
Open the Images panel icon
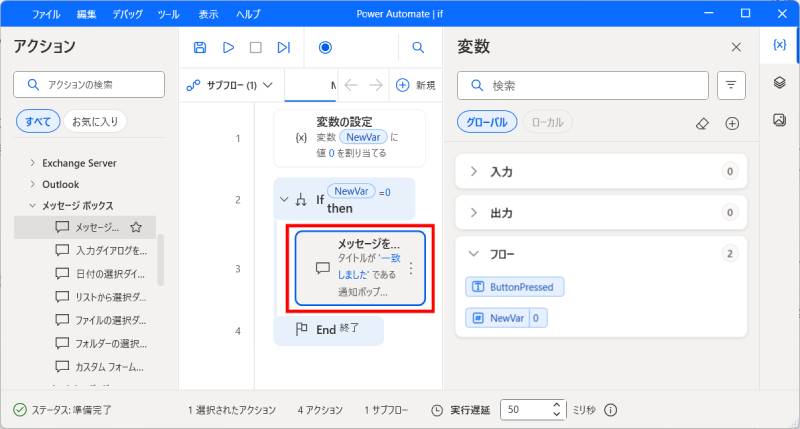tap(779, 120)
